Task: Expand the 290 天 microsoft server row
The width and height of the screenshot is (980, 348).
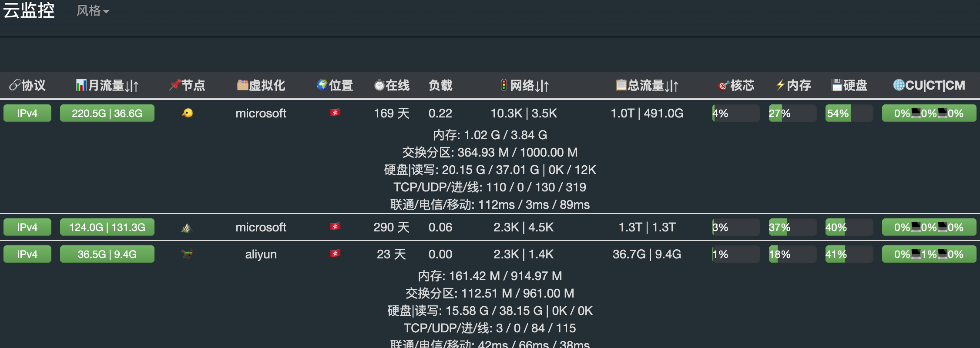Action: [x=490, y=228]
